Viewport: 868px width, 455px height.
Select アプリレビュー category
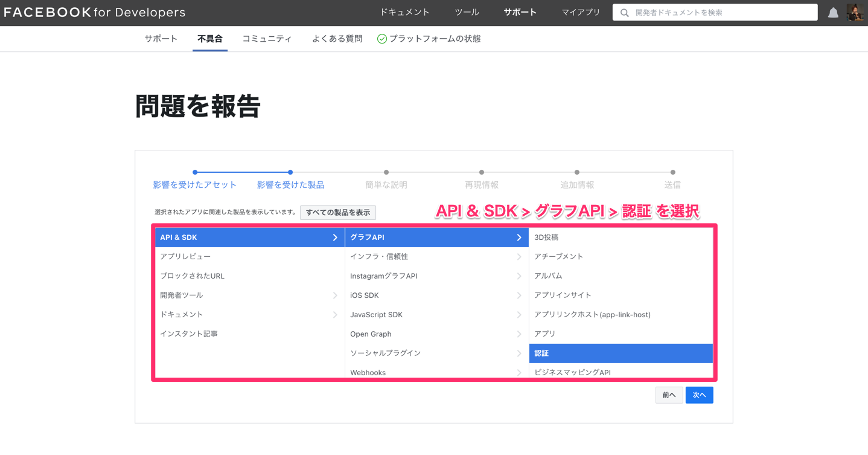pos(249,257)
